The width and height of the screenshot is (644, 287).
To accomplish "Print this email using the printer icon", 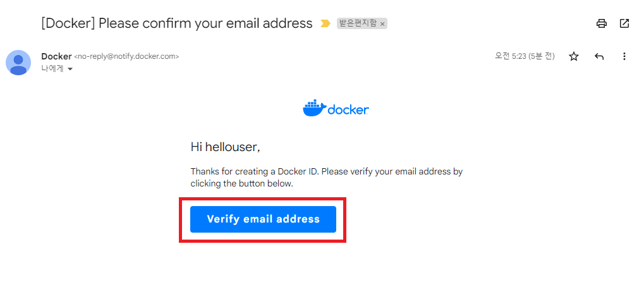I will pyautogui.click(x=602, y=24).
